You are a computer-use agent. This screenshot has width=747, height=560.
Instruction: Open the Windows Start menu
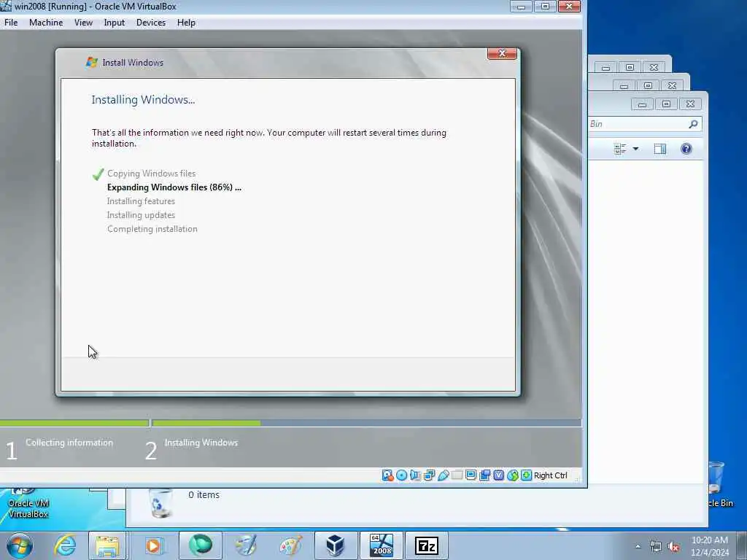(19, 545)
